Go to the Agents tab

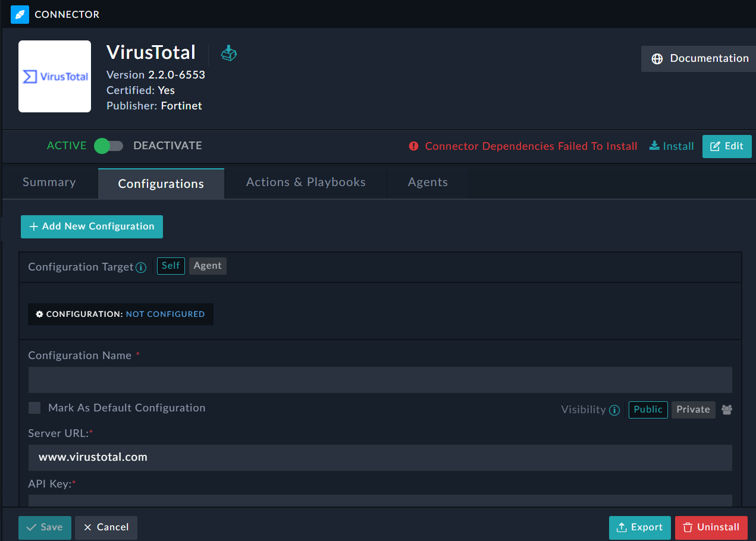[x=428, y=183]
